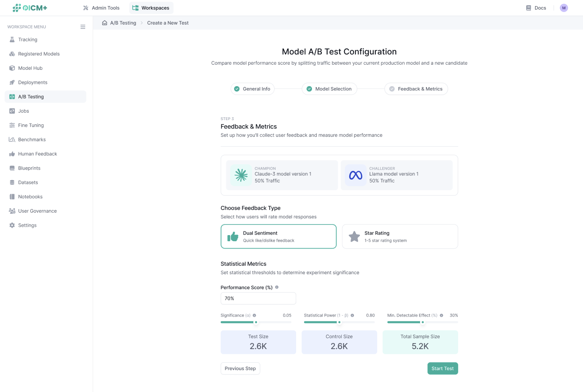Screen dimensions: 583x392
Task: Click the Deployments rocket icon
Action: tap(12, 82)
